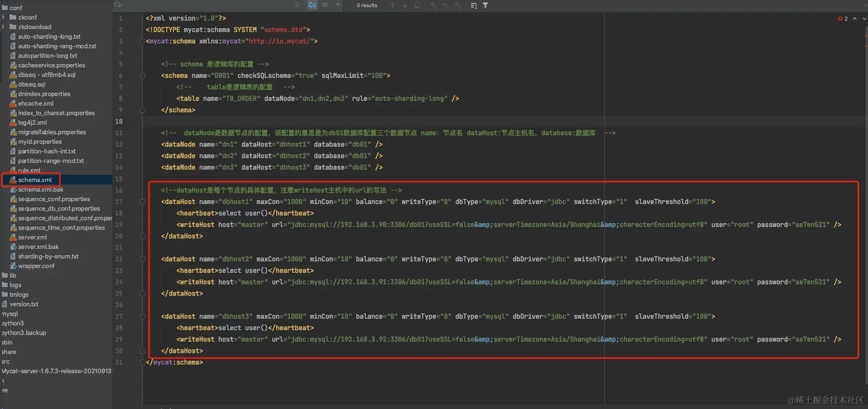Click line number 10 in the gutter
This screenshot has height=409, width=868.
(119, 121)
